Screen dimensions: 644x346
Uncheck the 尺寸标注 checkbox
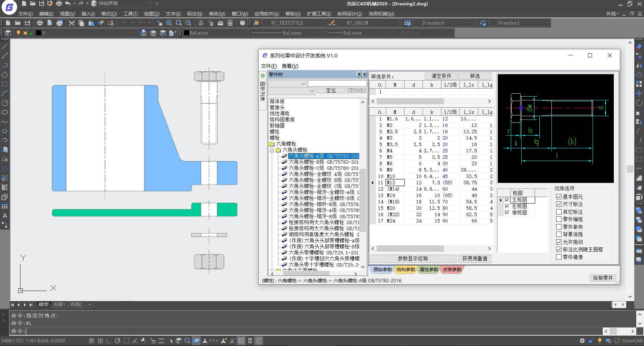(559, 204)
